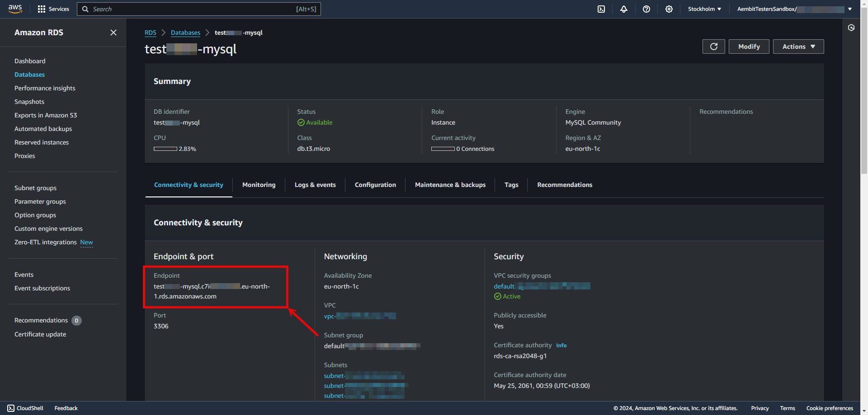Open the notifications bell

(x=624, y=9)
